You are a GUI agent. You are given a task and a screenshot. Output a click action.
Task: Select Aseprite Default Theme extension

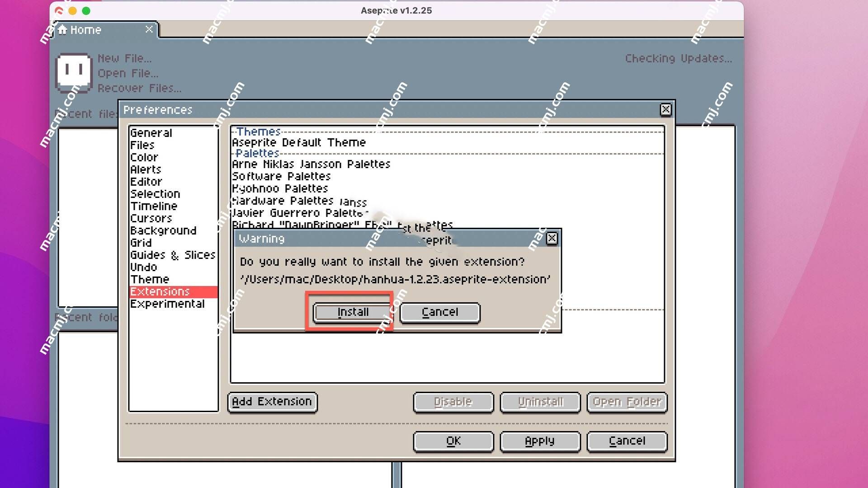[x=448, y=142]
